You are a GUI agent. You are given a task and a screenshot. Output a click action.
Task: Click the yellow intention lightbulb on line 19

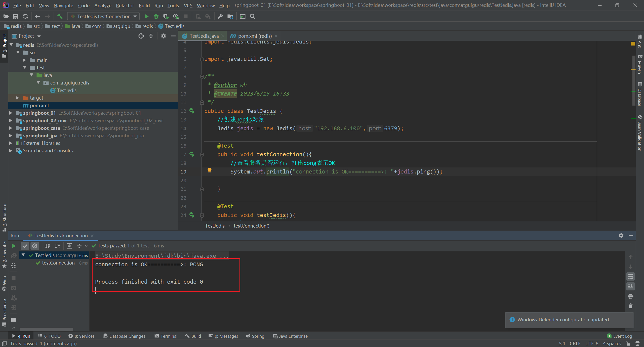(209, 171)
